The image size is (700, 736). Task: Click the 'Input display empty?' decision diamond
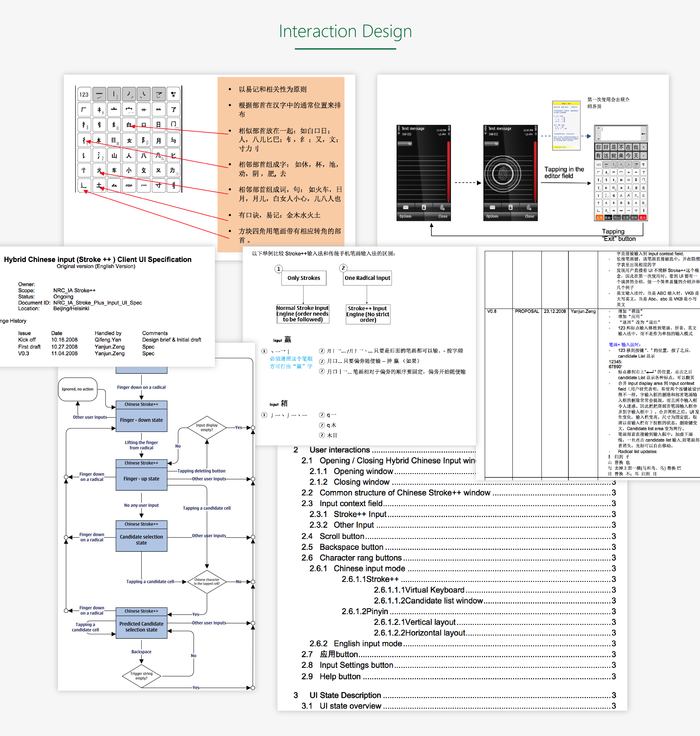207,427
